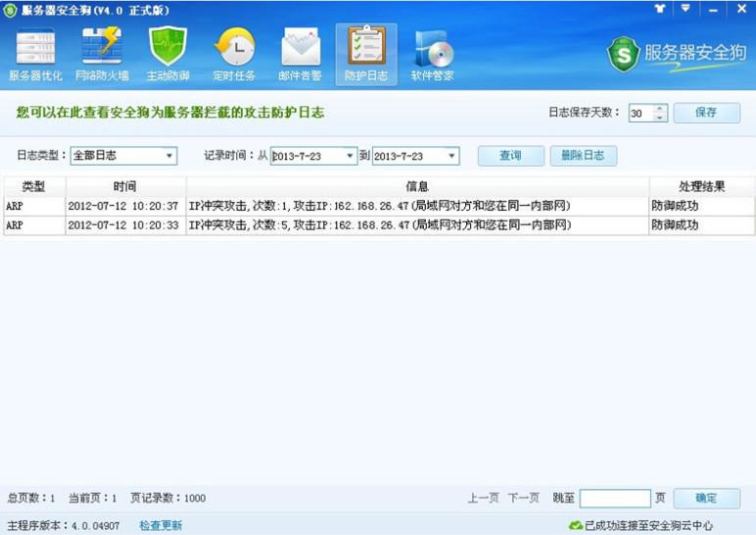
Task: Open the title bar dropdown menu arrow
Action: coord(685,9)
